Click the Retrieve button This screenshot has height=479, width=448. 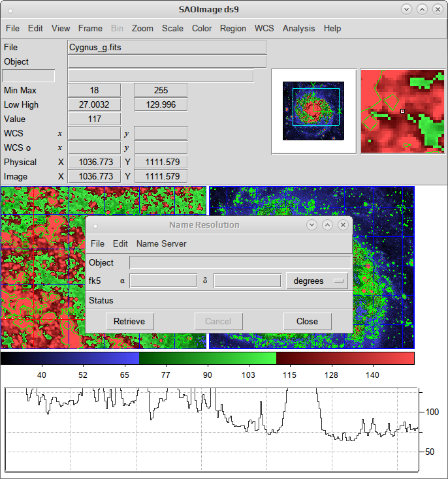click(x=130, y=321)
